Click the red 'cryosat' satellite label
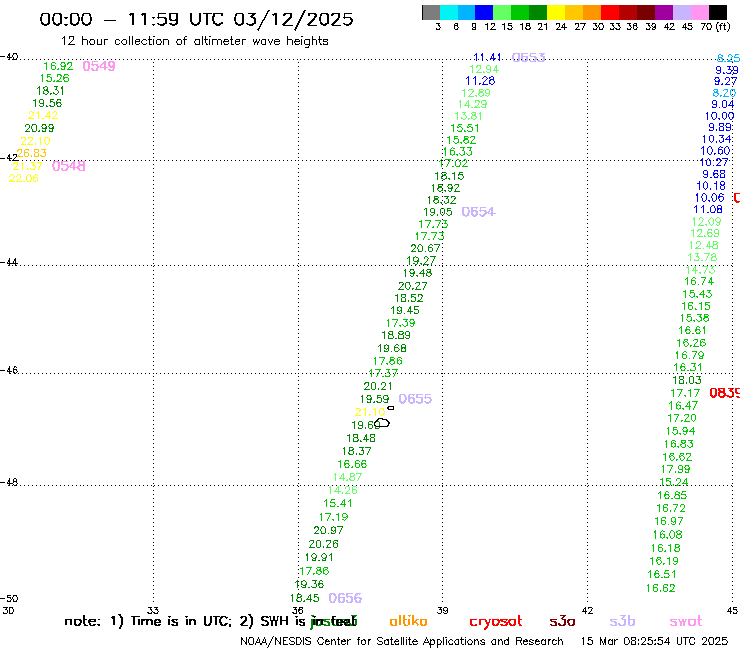The height and width of the screenshot is (650, 740). point(496,622)
